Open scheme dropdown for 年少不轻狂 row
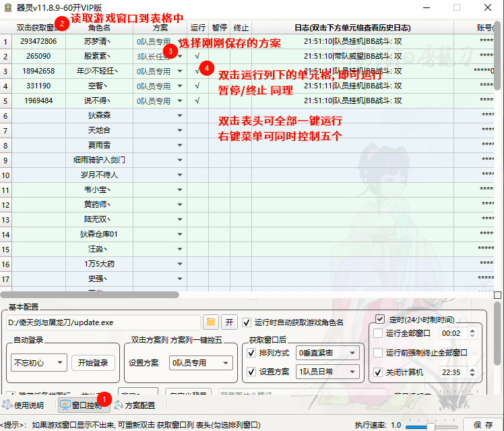The height and width of the screenshot is (431, 504). click(x=180, y=71)
